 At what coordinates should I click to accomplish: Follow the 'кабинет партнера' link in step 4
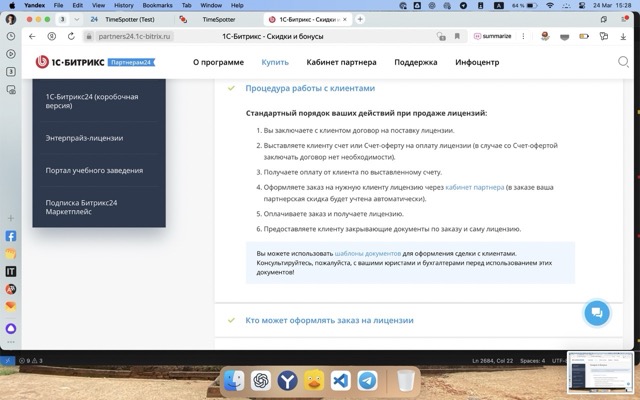tap(475, 187)
